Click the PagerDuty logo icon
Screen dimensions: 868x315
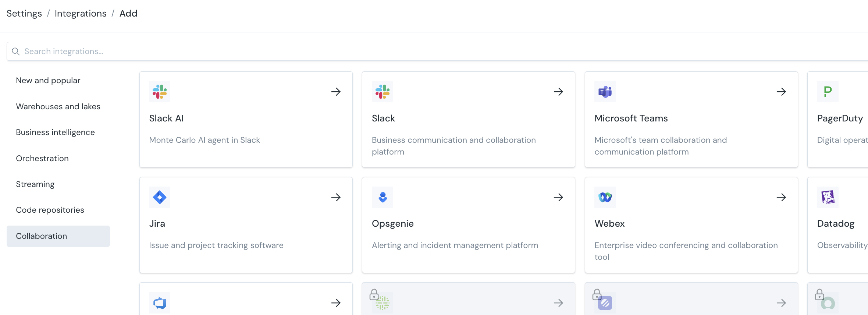pos(828,92)
